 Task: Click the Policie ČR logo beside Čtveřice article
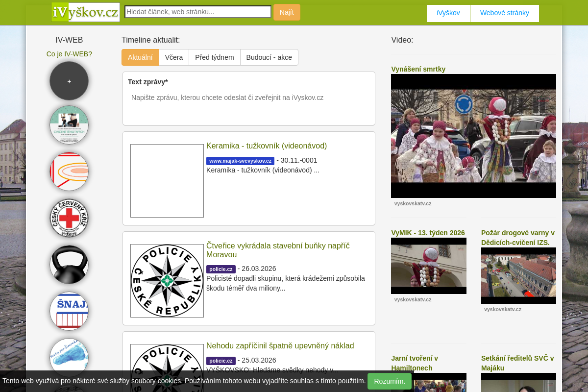(x=167, y=281)
